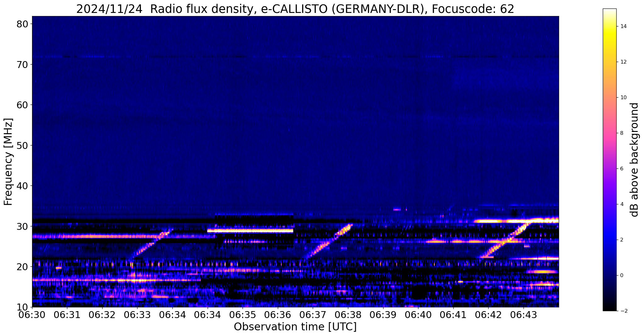Click the 'Frequency [MHz]' axis label

[8, 162]
